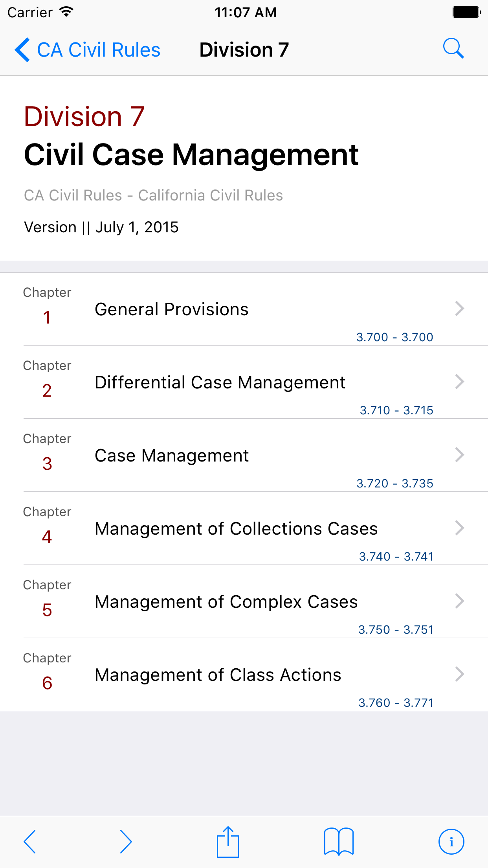Select the 3.750 - 3.751 rule range

pyautogui.click(x=395, y=629)
